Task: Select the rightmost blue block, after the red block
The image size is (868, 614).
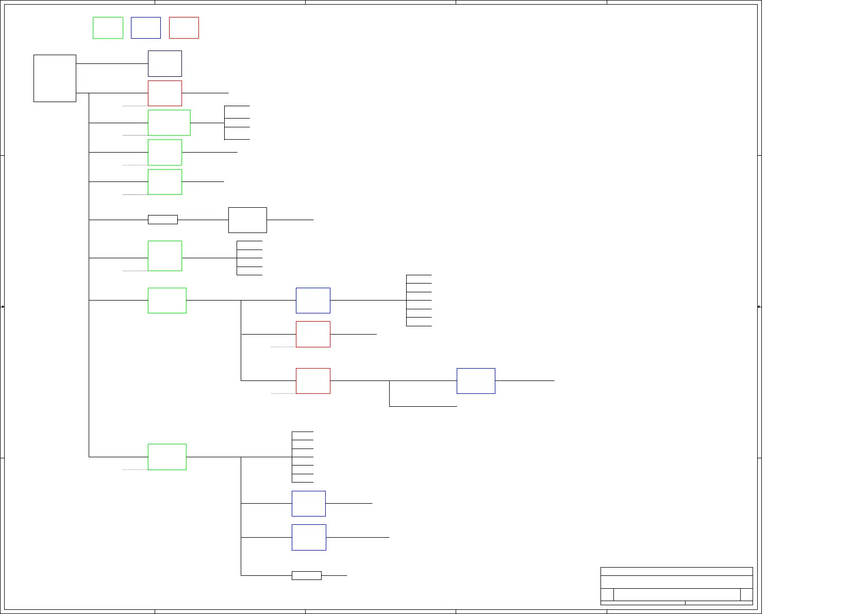Action: (x=476, y=381)
